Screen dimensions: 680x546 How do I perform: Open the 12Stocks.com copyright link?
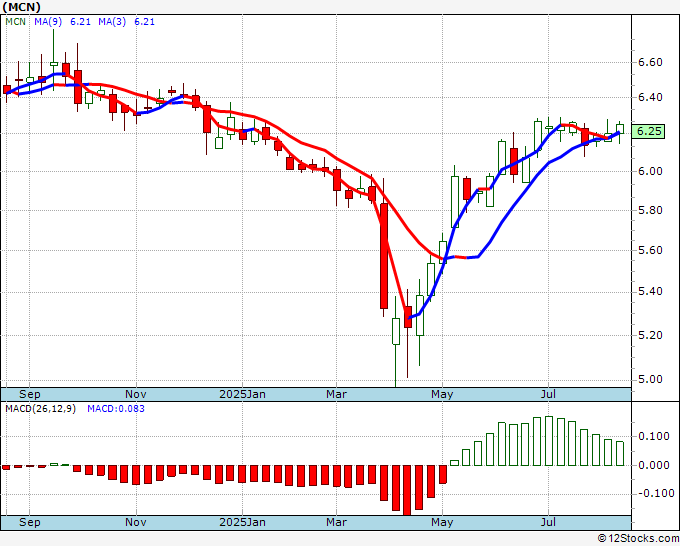tap(638, 539)
